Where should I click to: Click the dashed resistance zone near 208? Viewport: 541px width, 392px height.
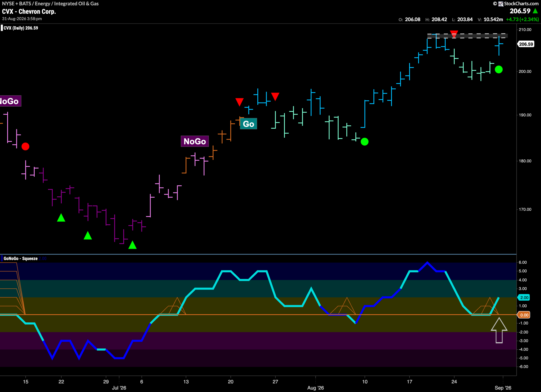coord(467,36)
